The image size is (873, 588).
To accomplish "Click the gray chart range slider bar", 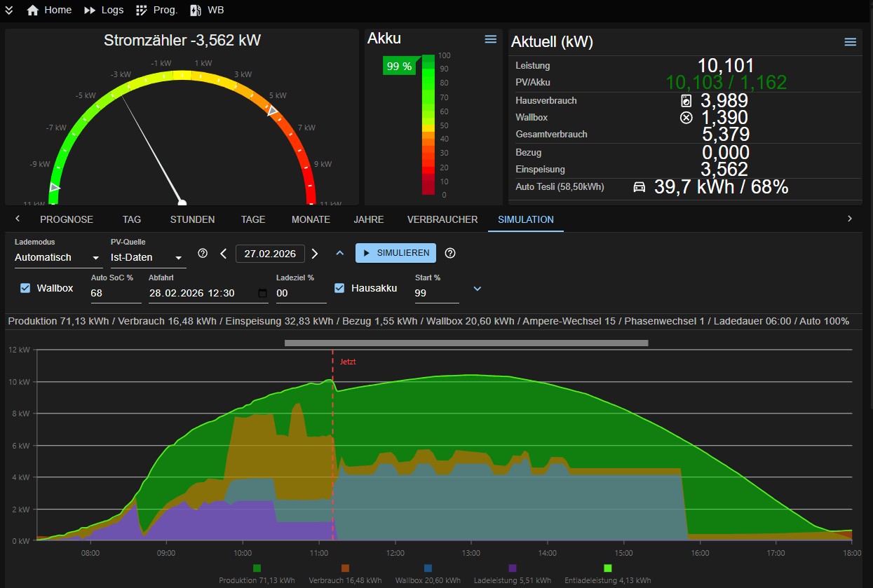I will (x=466, y=343).
